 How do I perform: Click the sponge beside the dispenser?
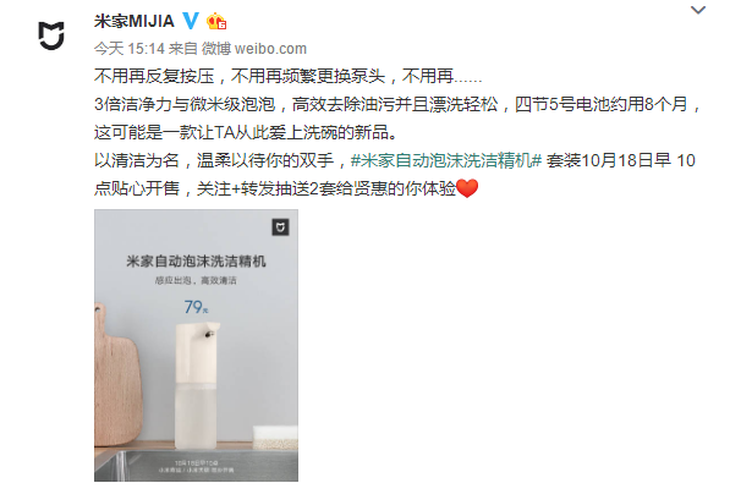(275, 436)
